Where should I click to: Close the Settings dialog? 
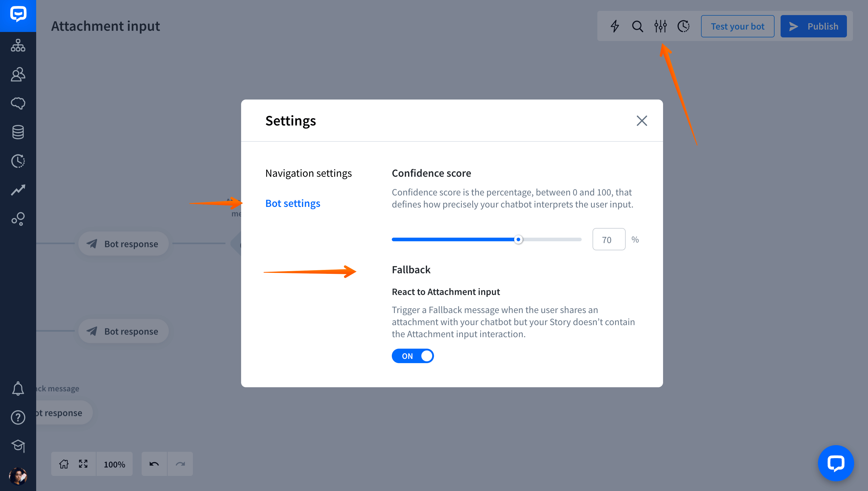tap(642, 121)
